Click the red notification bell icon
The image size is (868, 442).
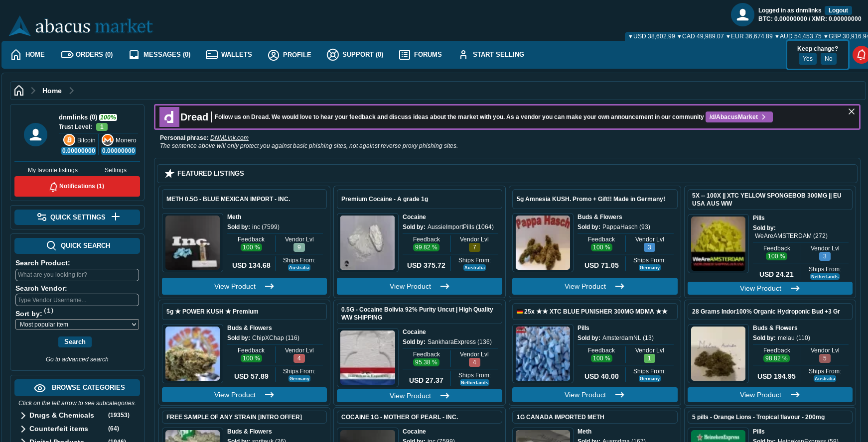861,55
